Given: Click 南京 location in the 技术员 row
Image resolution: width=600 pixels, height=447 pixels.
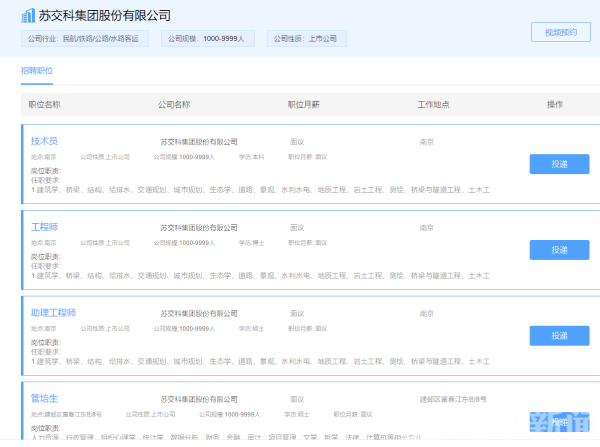Looking at the screenshot, I should [427, 142].
